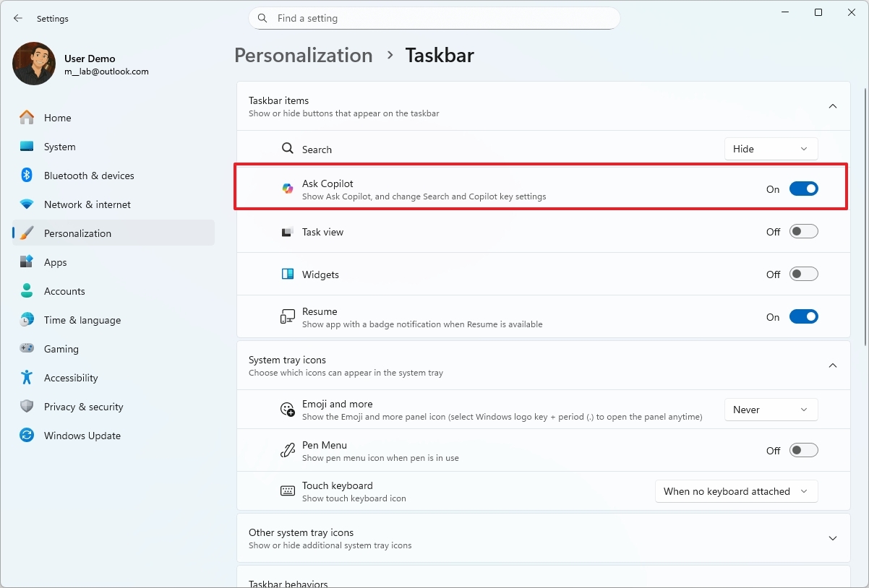
Task: Click the Network & internet globe icon
Action: 27,204
